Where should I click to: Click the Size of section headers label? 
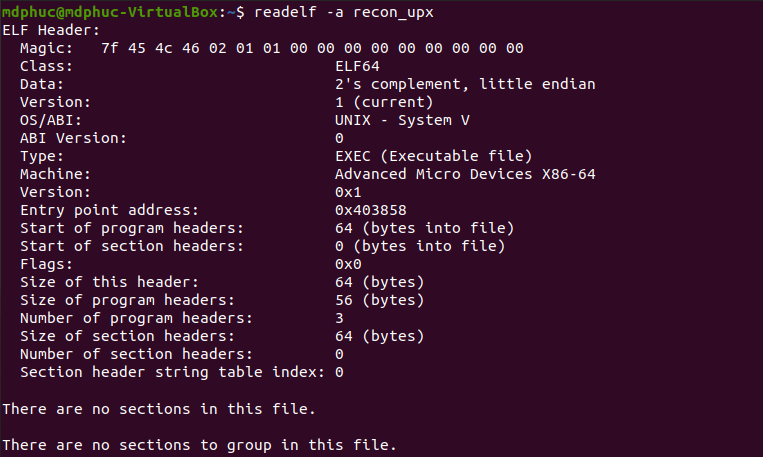[127, 336]
